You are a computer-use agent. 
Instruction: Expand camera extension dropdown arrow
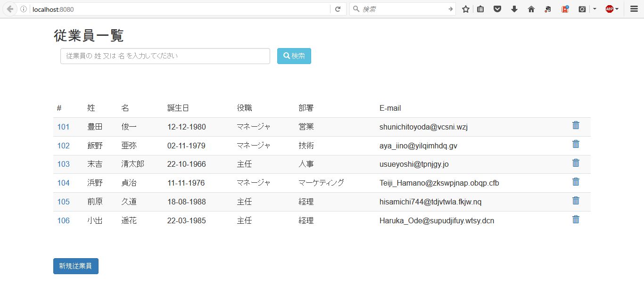(x=594, y=9)
